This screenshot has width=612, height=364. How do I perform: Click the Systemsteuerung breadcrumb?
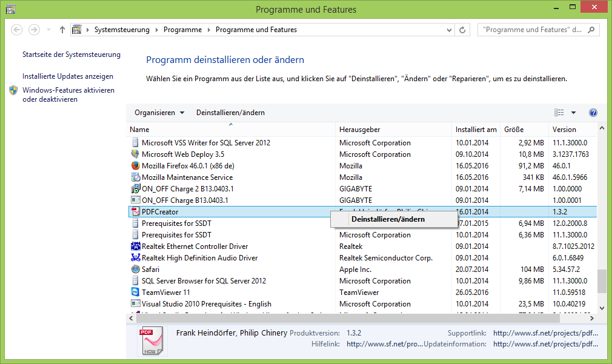click(x=122, y=30)
